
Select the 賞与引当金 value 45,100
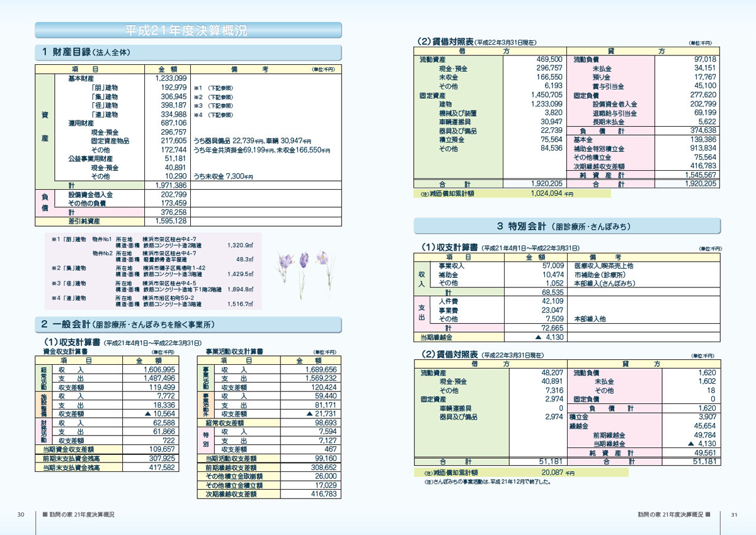pyautogui.click(x=705, y=86)
